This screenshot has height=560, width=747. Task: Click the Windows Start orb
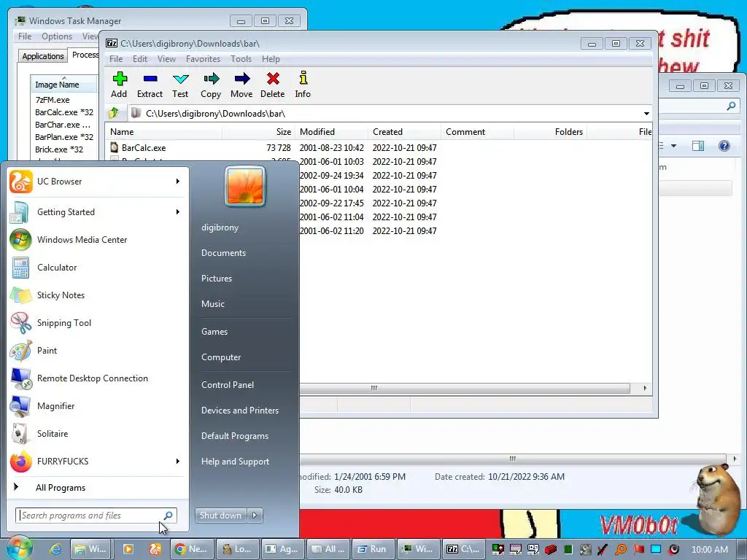(19, 548)
